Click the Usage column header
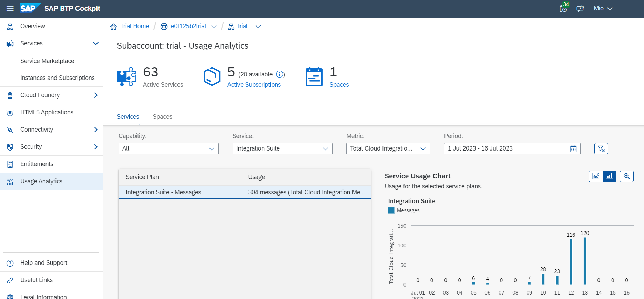This screenshot has height=299, width=644. point(257,177)
